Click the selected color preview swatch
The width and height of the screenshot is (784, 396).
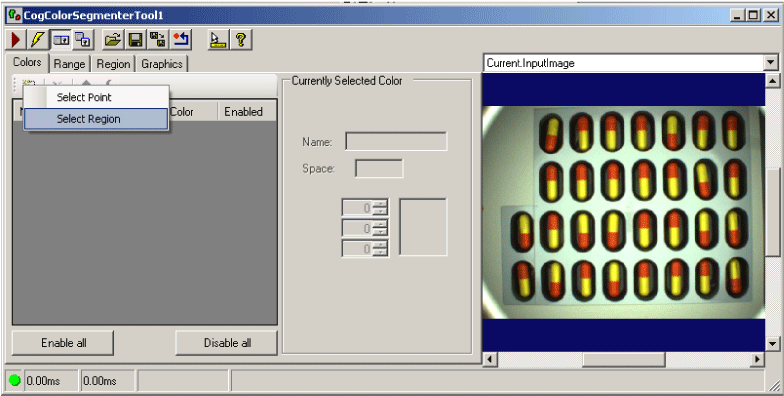coord(423,228)
